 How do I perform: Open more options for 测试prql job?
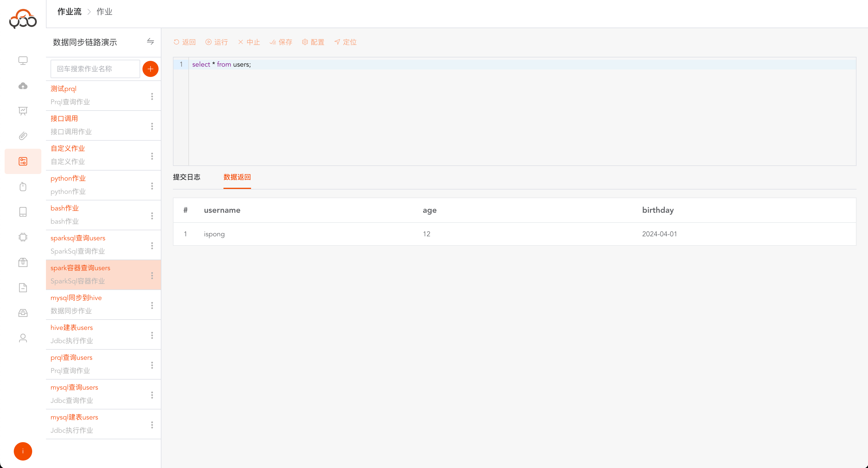click(152, 96)
